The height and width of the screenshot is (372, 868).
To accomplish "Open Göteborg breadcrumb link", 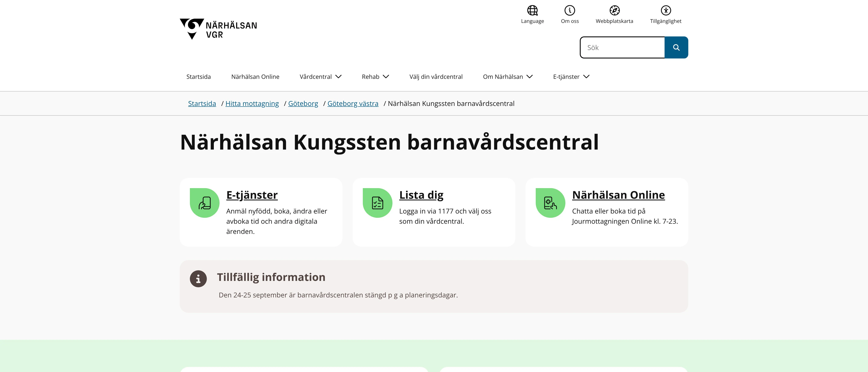I will (x=303, y=103).
